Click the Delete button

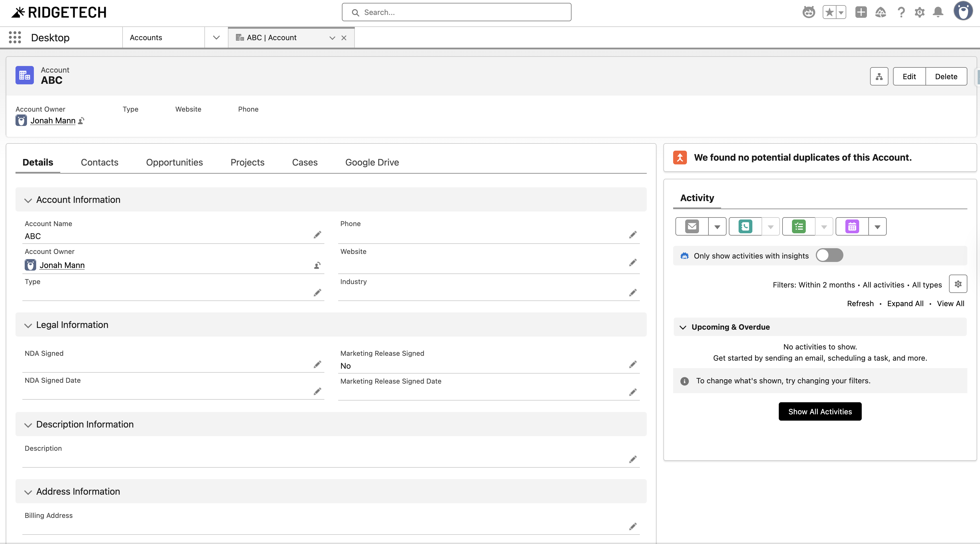(x=946, y=76)
